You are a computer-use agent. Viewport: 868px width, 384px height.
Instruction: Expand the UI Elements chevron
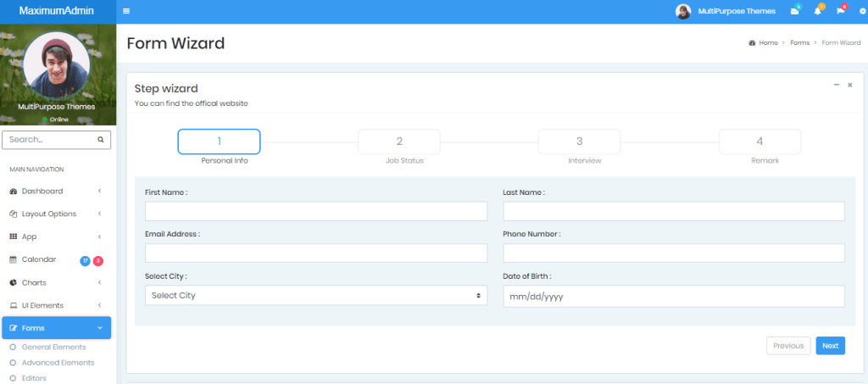pos(100,305)
